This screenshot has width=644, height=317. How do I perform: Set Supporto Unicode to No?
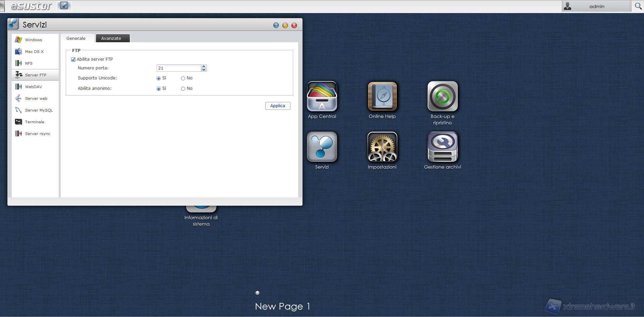click(x=183, y=78)
